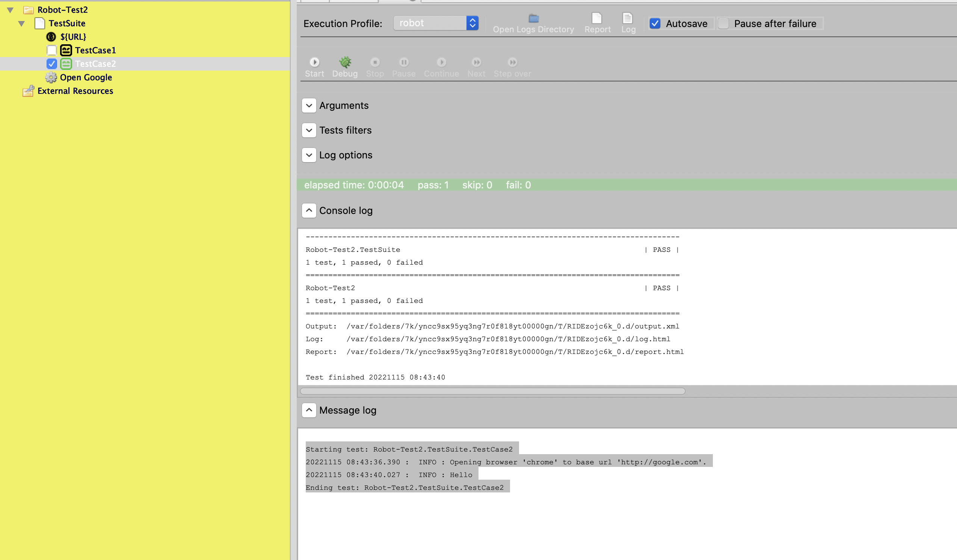
Task: Click the Robot-Test2 folder icon
Action: coord(29,10)
